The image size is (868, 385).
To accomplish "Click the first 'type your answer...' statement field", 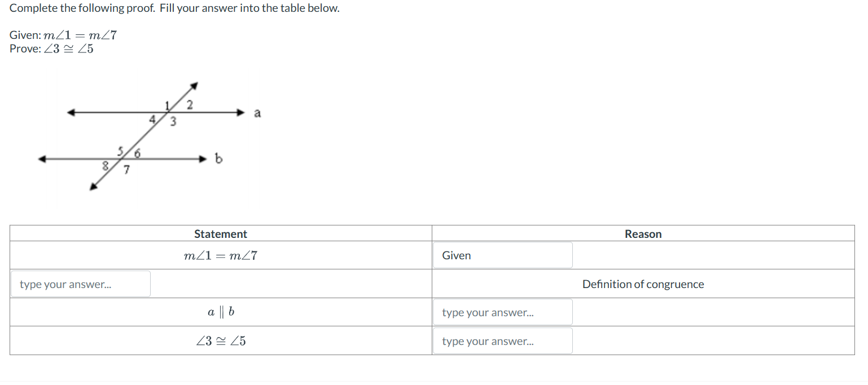I will 80,284.
